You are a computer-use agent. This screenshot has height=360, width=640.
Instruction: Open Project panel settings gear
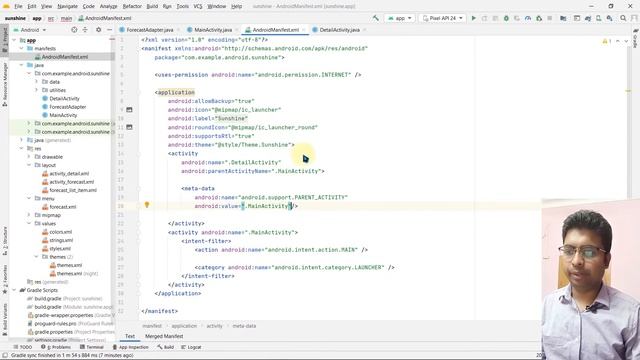(98, 30)
